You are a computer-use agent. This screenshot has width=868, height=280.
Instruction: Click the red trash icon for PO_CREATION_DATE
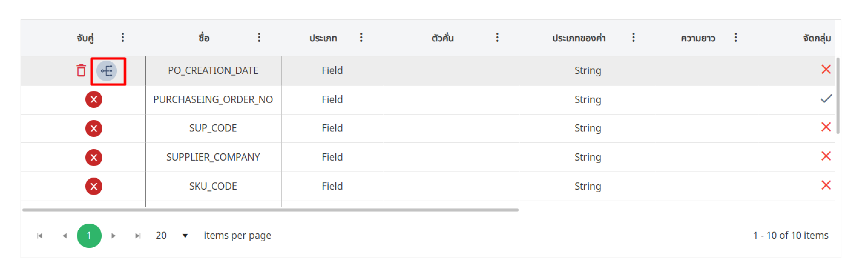[x=81, y=71]
